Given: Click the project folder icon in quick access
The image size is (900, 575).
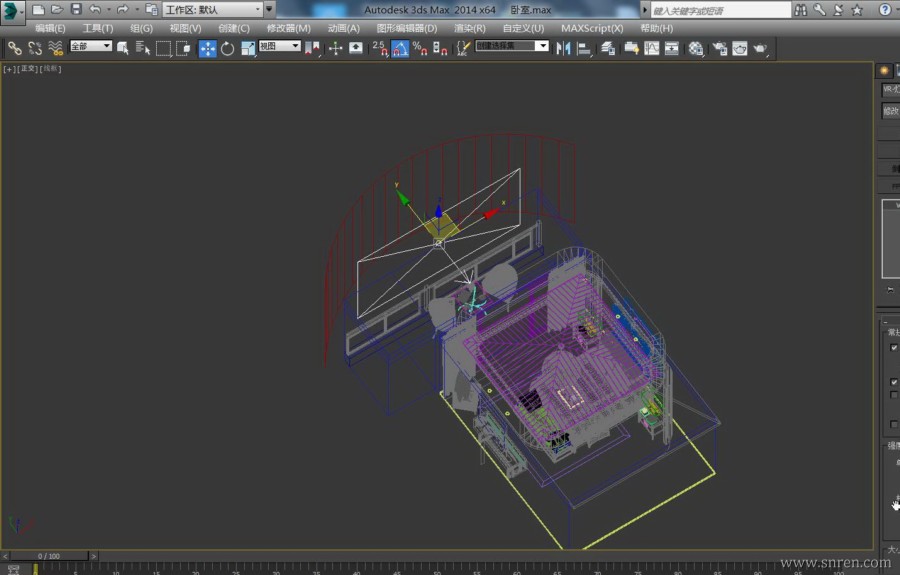Looking at the screenshot, I should pyautogui.click(x=152, y=9).
